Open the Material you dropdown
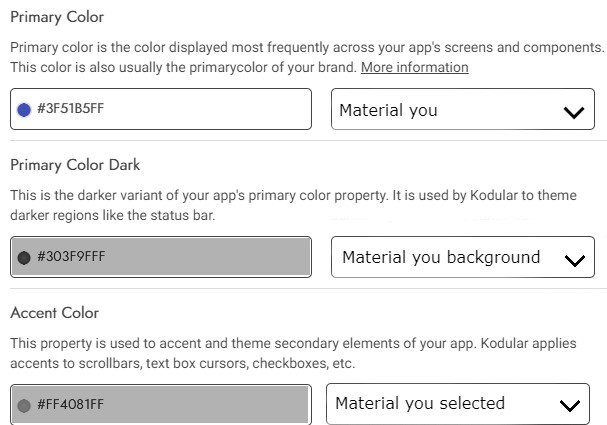This screenshot has height=425, width=607. click(463, 109)
